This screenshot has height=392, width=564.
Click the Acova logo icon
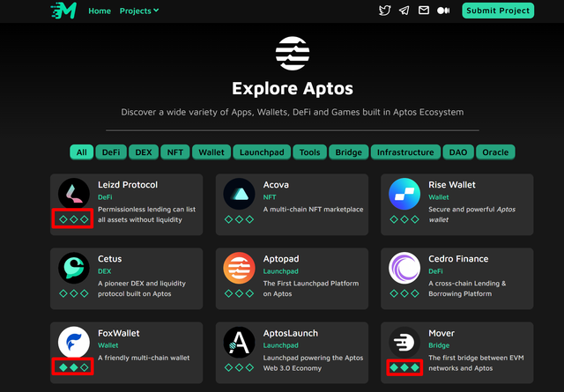pos(239,194)
